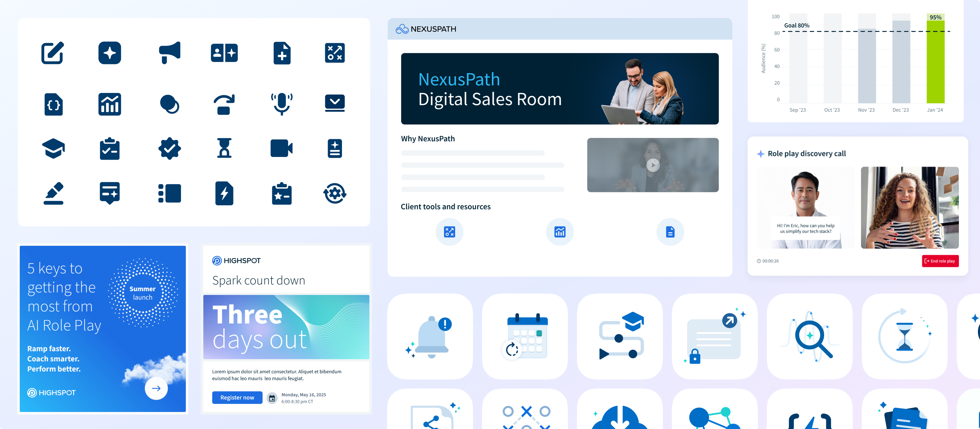Click the Three days out banner image
The height and width of the screenshot is (429, 980).
coord(286,327)
